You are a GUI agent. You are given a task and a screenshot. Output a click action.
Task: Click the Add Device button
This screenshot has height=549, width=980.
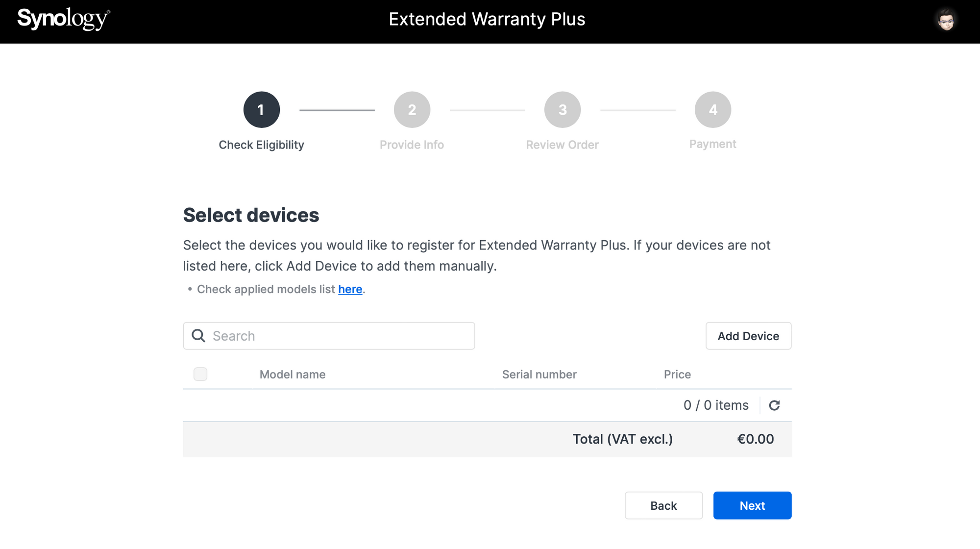coord(748,336)
